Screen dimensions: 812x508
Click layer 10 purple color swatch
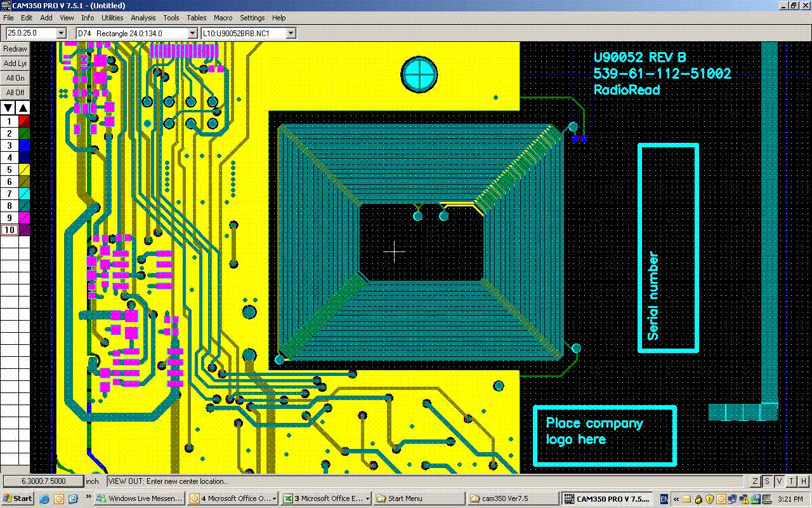click(24, 230)
